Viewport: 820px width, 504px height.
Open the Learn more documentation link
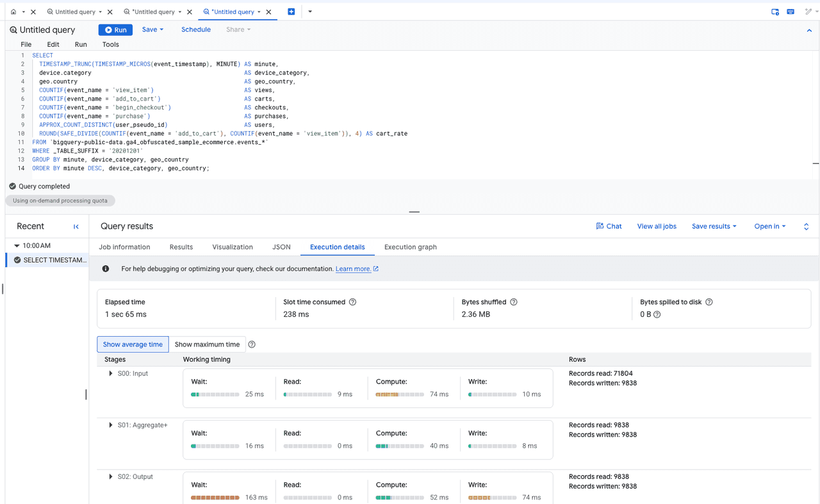coord(357,269)
